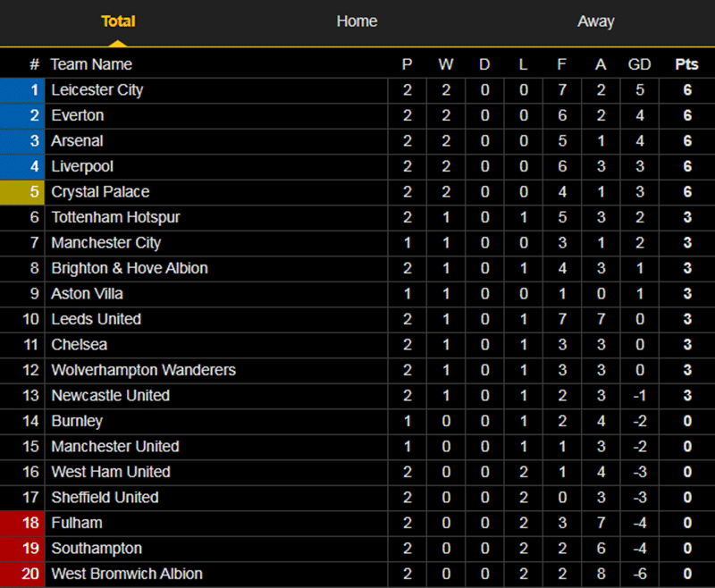Open Manchester City team link
The height and width of the screenshot is (588, 715).
click(x=105, y=243)
